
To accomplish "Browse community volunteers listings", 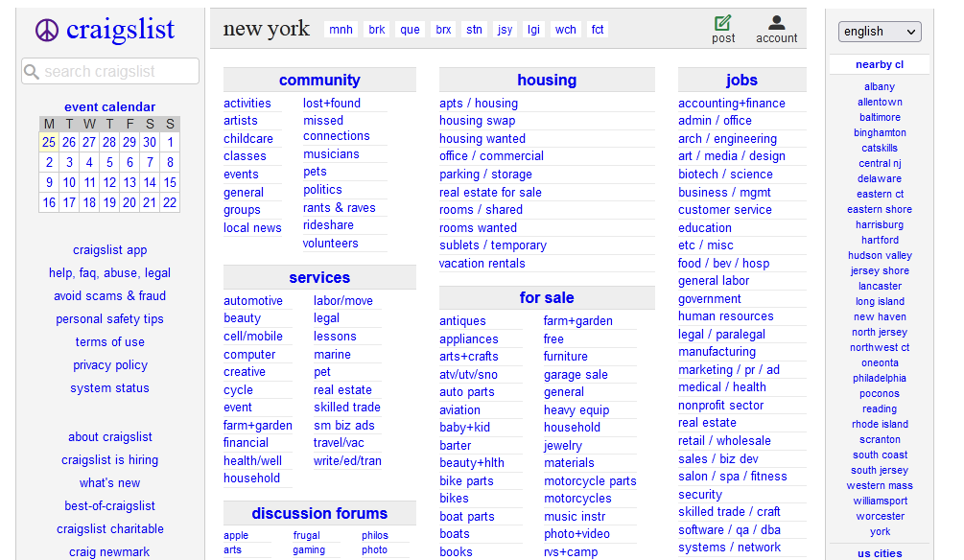I will (x=331, y=244).
